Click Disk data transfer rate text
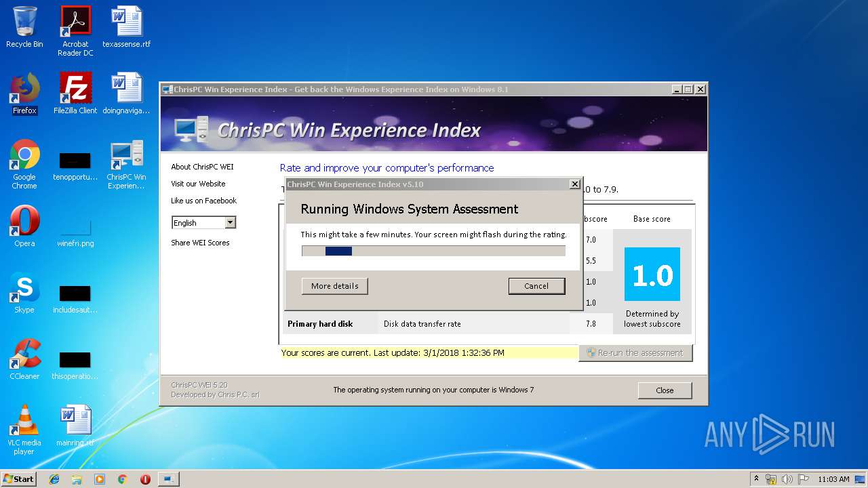The height and width of the screenshot is (488, 868). point(422,324)
